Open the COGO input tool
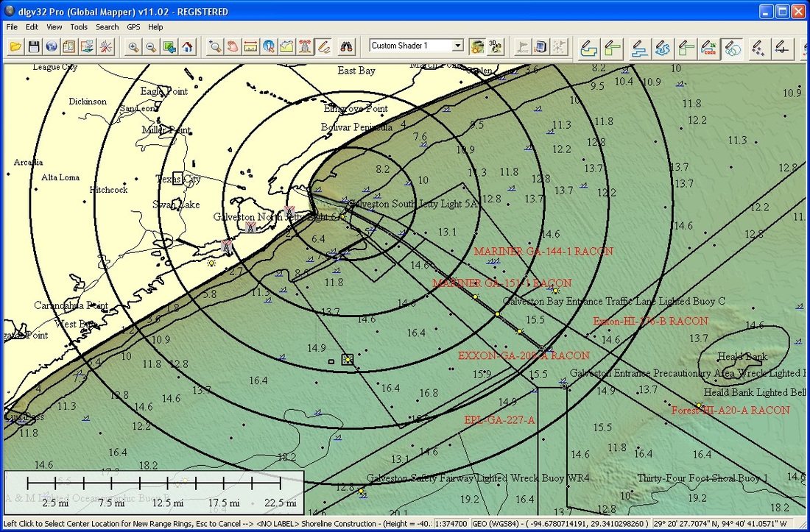810x532 pixels. click(709, 48)
